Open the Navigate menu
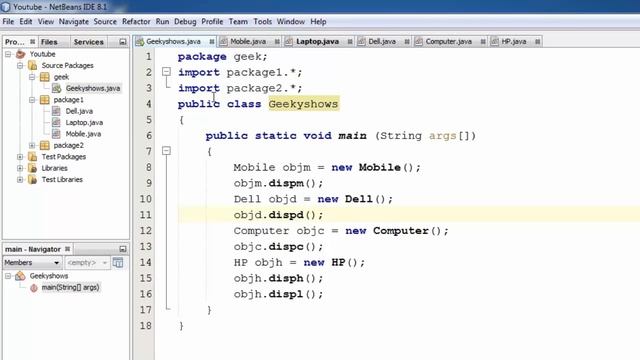Image resolution: width=640 pixels, height=360 pixels. coord(73,22)
